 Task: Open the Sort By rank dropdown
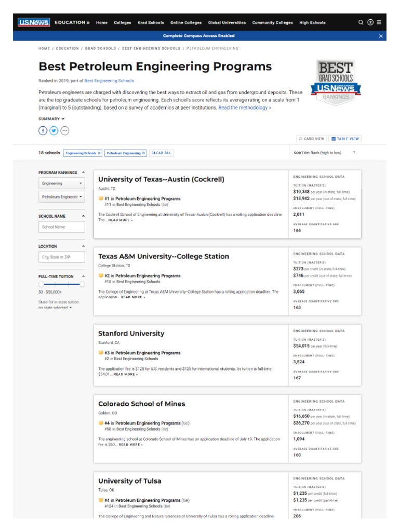click(x=354, y=153)
